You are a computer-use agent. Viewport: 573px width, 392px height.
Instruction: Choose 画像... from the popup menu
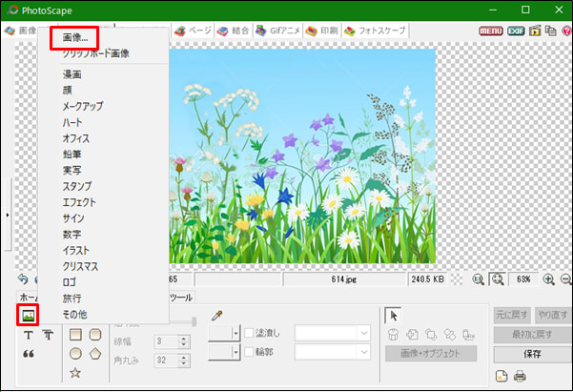click(75, 37)
